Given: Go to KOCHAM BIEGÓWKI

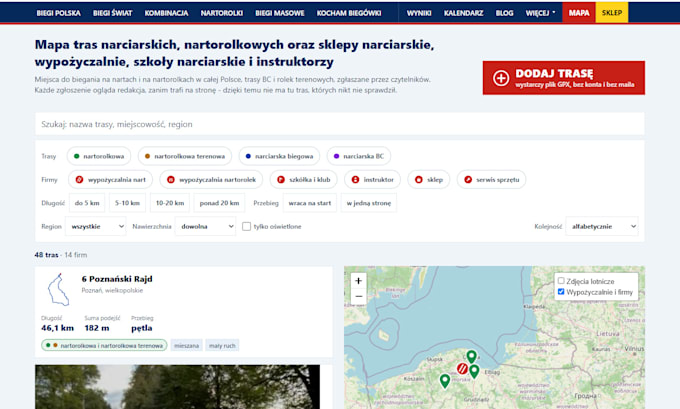Looking at the screenshot, I should point(349,13).
